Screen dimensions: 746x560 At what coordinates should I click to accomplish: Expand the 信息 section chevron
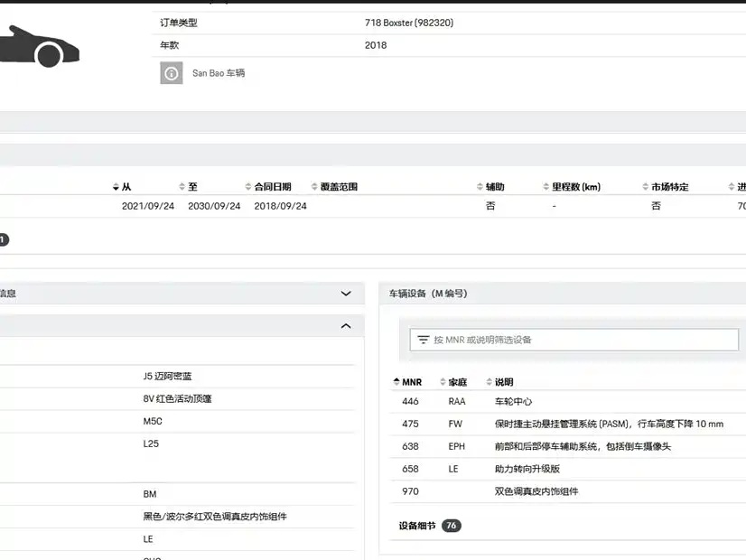tap(346, 294)
